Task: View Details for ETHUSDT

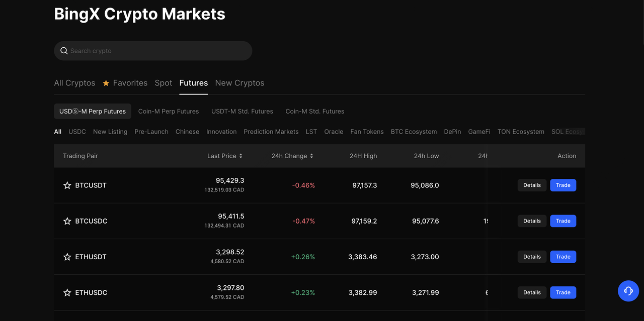Action: [x=532, y=257]
